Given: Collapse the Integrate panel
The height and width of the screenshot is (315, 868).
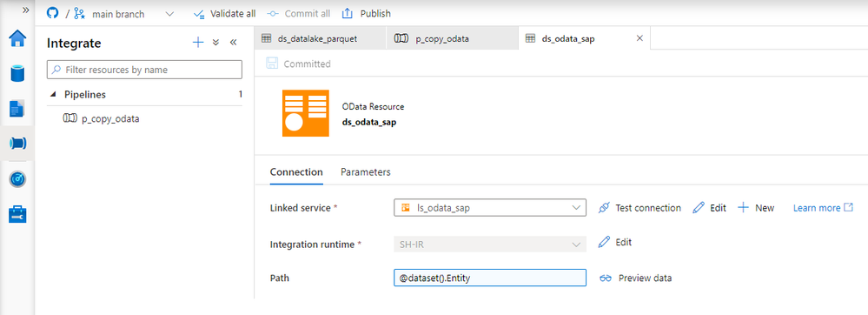Looking at the screenshot, I should coord(233,43).
